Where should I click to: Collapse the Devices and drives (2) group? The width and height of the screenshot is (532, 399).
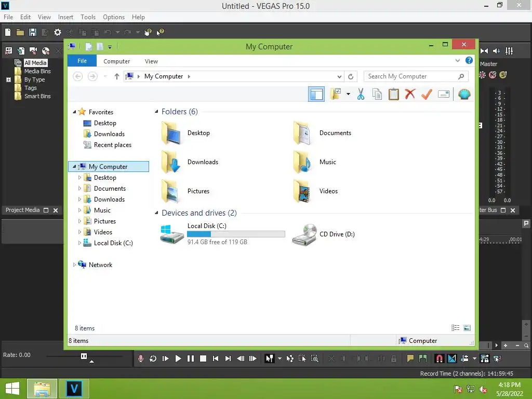coord(156,212)
